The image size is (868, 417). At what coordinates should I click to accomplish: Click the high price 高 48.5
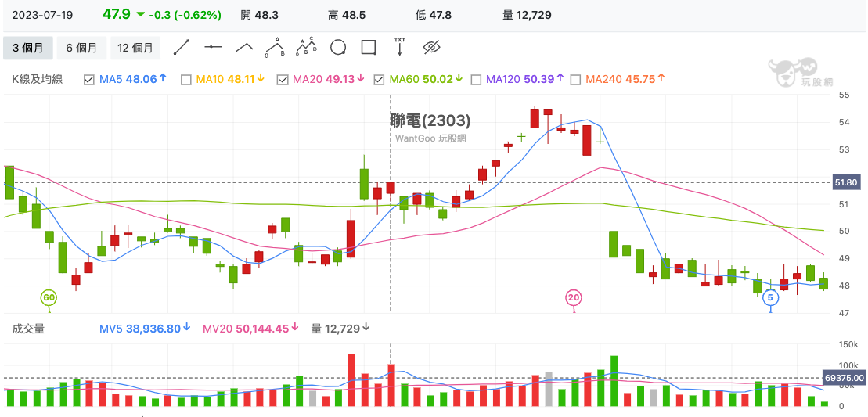tap(347, 15)
